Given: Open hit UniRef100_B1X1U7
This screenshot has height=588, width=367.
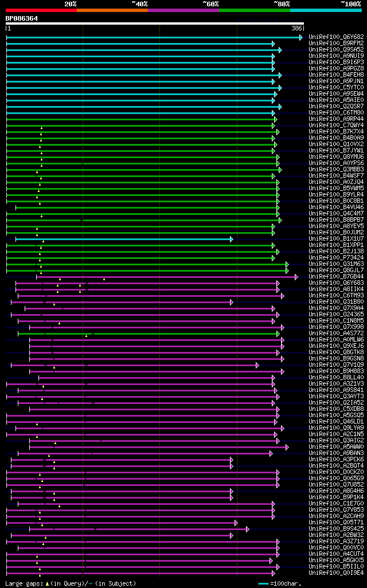Looking at the screenshot, I should (x=336, y=239).
